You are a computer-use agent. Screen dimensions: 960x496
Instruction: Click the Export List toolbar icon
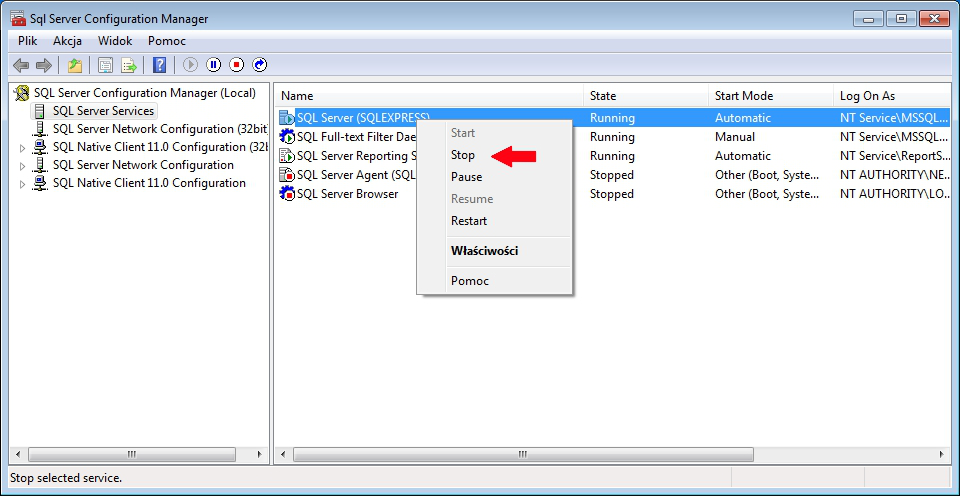tap(128, 65)
